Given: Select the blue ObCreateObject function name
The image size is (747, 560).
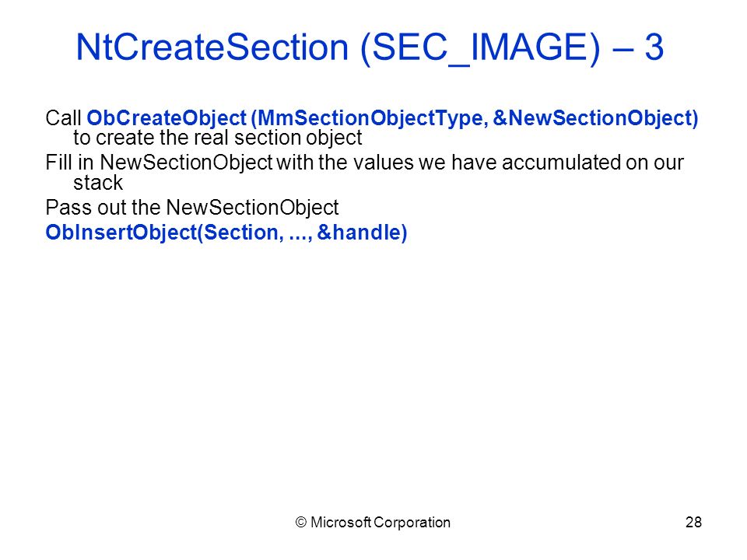Looking at the screenshot, I should tap(167, 118).
